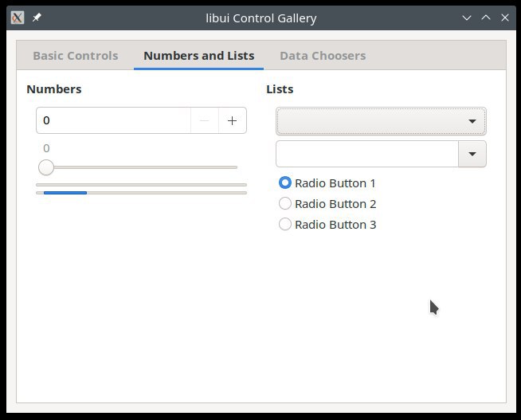Click the empty progress bar below slider
Image resolution: width=521 pixels, height=420 pixels.
[x=141, y=185]
